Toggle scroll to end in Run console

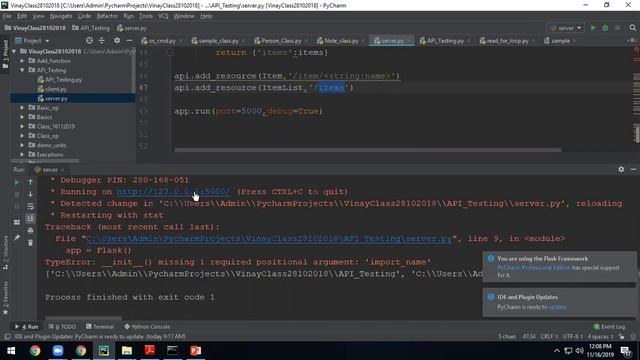(30, 219)
